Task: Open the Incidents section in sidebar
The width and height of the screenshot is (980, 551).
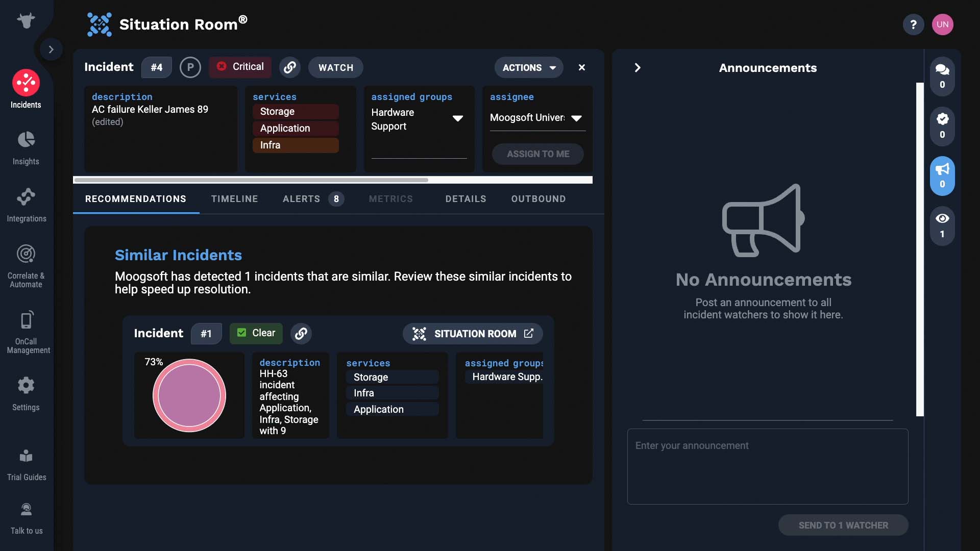Action: pos(26,89)
